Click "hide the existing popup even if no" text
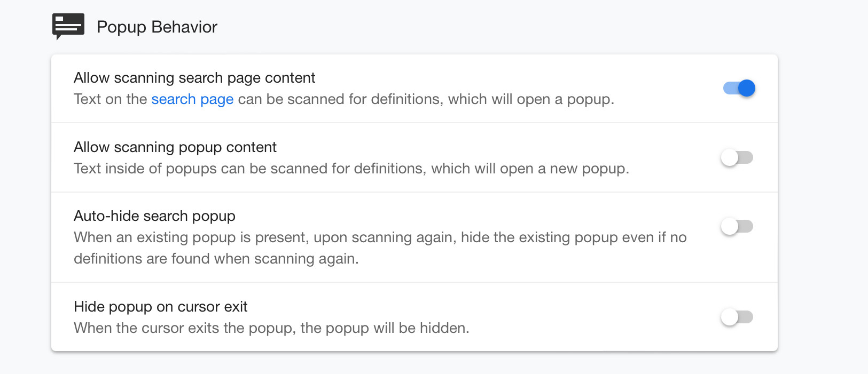This screenshot has height=374, width=868. (x=574, y=237)
